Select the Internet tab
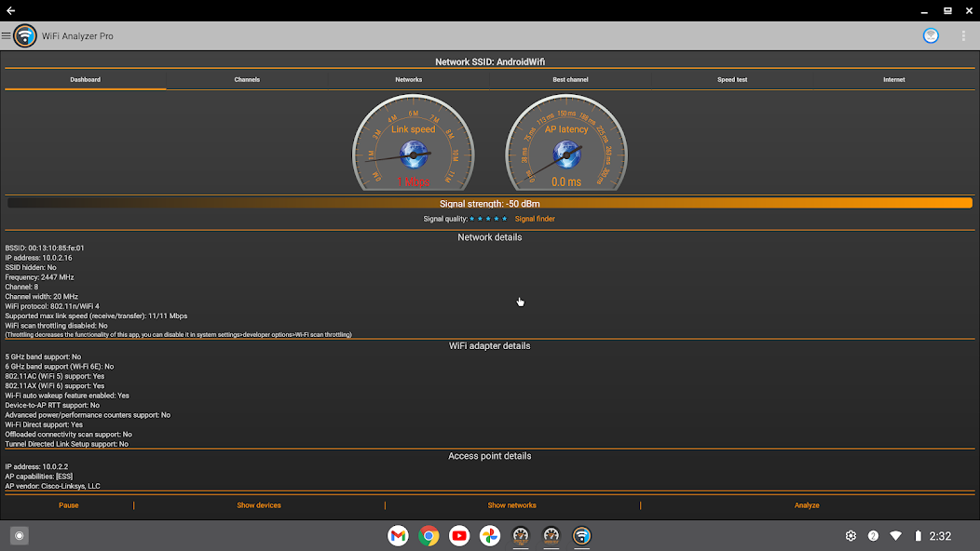The image size is (980, 551). tap(893, 80)
